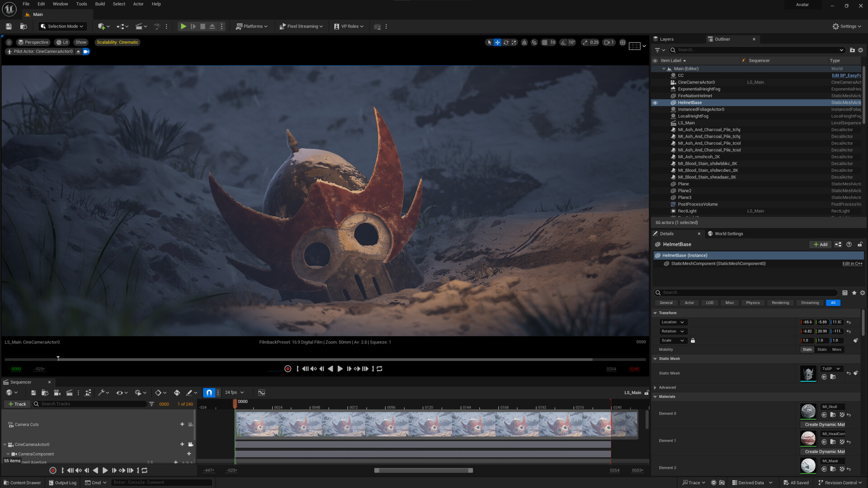Click the Lock scale icon in Transform
This screenshot has width=868, height=488.
(x=693, y=340)
